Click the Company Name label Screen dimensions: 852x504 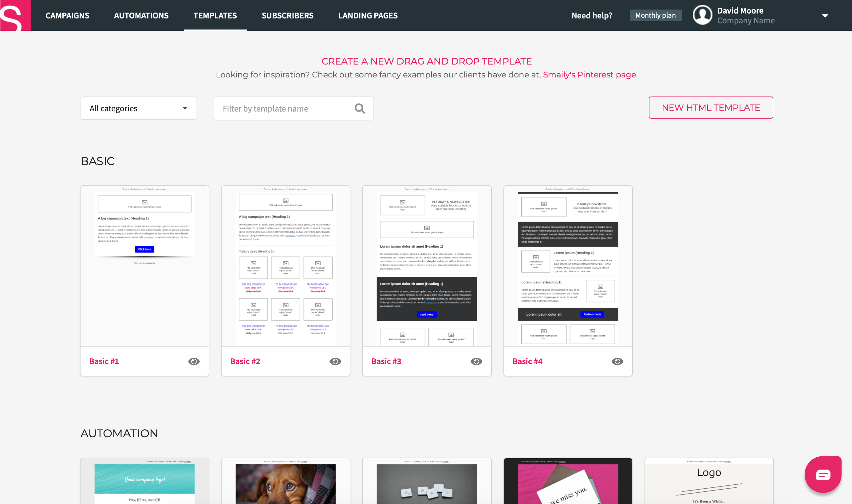pyautogui.click(x=746, y=21)
